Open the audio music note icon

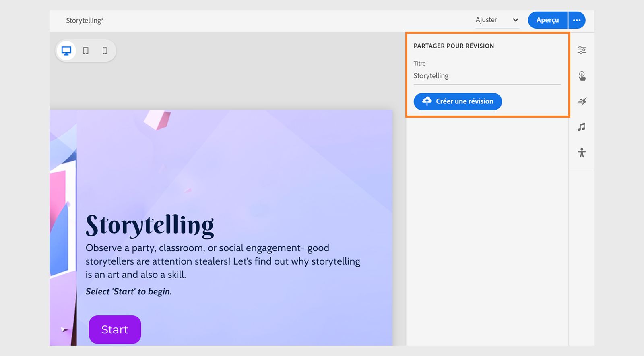[582, 127]
